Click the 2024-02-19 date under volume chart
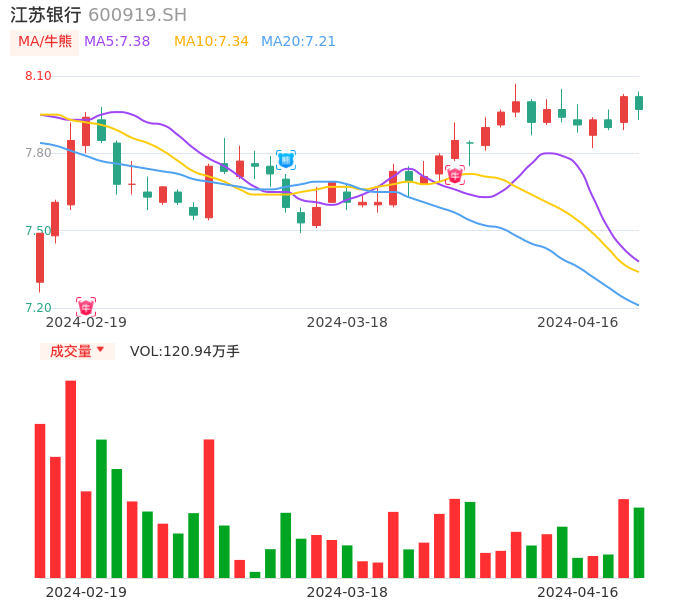Image resolution: width=686 pixels, height=606 pixels. (x=86, y=592)
